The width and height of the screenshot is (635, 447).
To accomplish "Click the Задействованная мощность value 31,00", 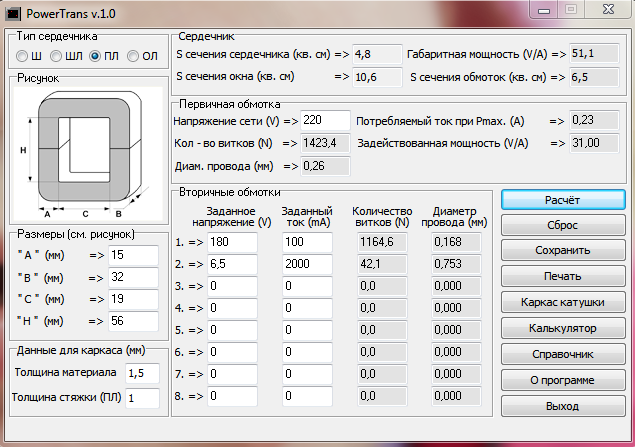I will [x=595, y=143].
